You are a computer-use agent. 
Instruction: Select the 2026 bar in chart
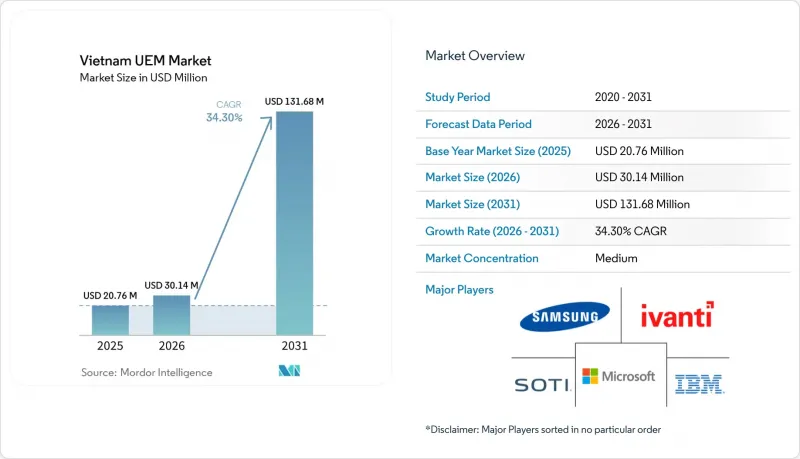(171, 315)
